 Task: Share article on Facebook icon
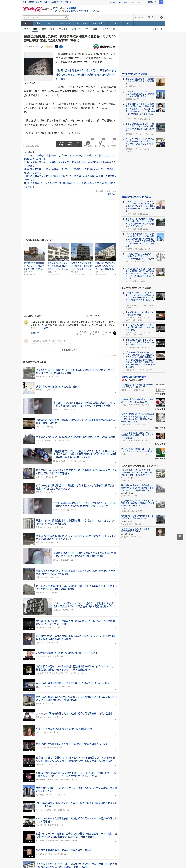pos(61,47)
